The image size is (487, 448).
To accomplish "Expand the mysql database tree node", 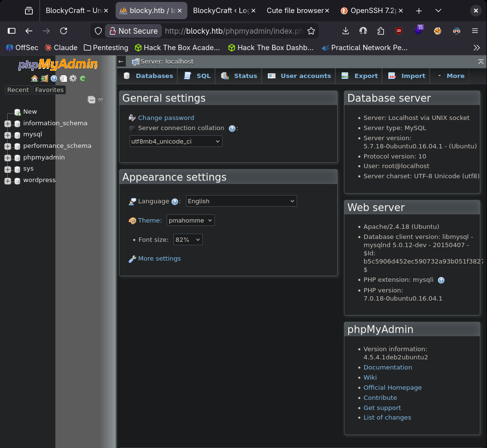I will tap(8, 135).
